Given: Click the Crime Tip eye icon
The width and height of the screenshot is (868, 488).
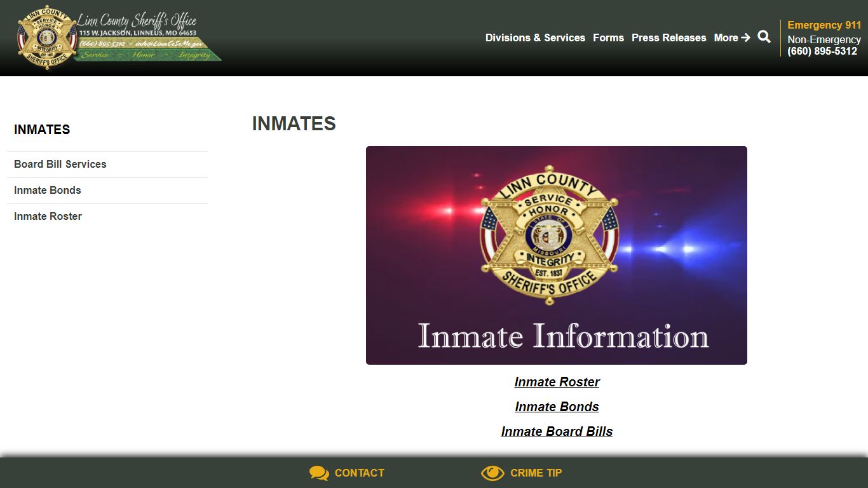Looking at the screenshot, I should coord(492,473).
